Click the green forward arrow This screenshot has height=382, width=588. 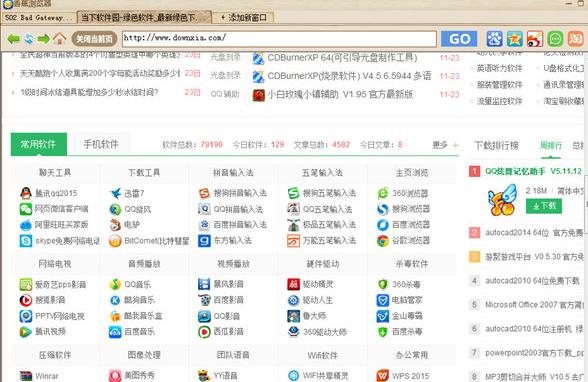pos(44,39)
